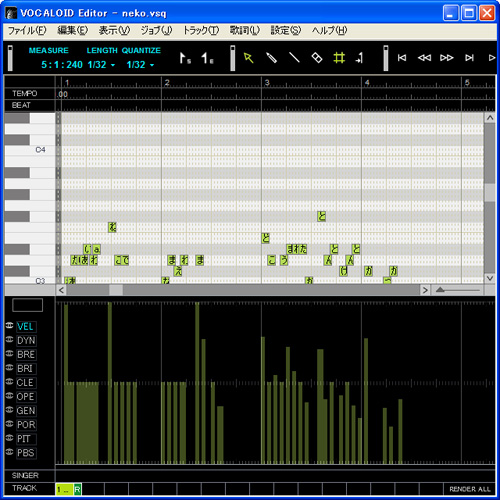500x500 pixels.
Task: Jump to song beginning
Action: 402,58
